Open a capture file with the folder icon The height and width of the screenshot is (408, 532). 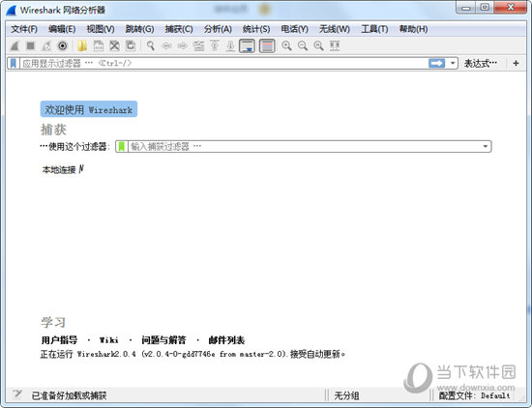[82, 45]
